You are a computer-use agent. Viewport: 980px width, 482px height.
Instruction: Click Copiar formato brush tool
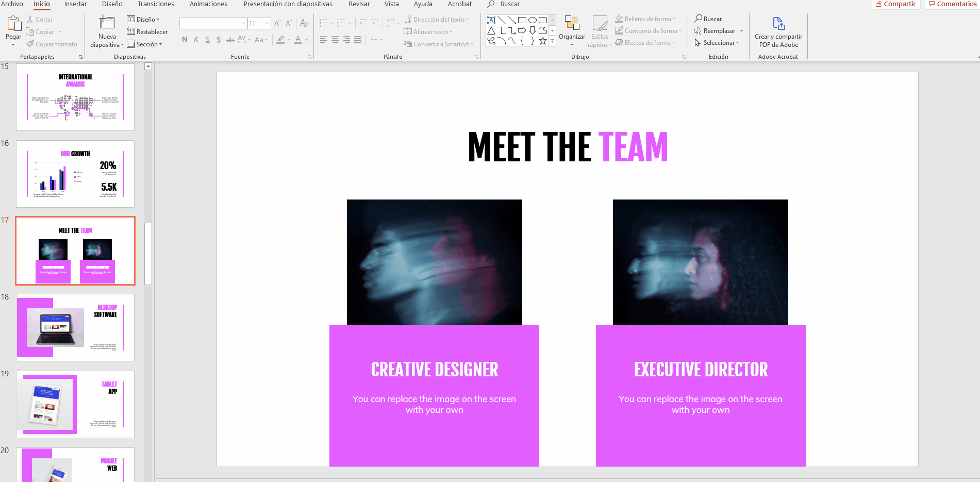point(52,44)
